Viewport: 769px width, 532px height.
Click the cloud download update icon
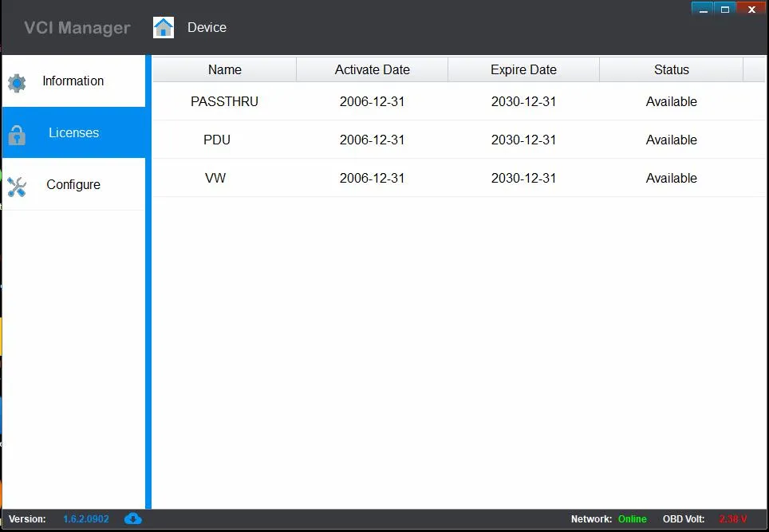pyautogui.click(x=133, y=519)
